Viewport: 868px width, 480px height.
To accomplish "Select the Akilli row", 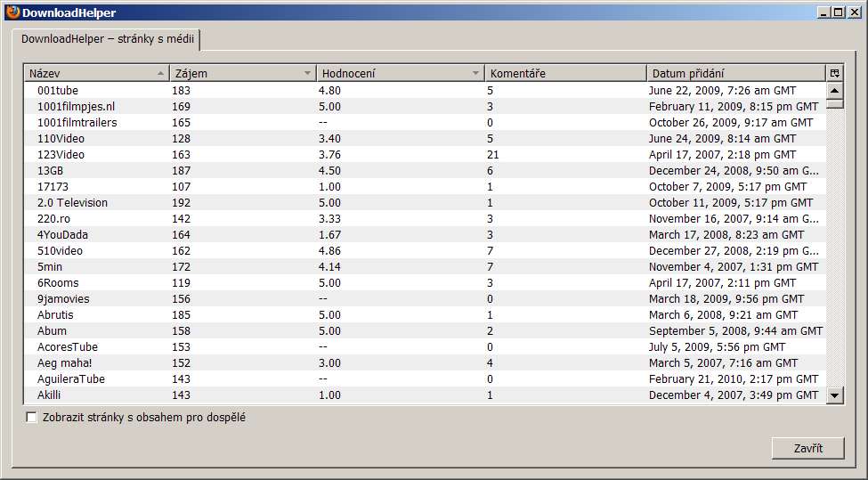I will coord(426,395).
